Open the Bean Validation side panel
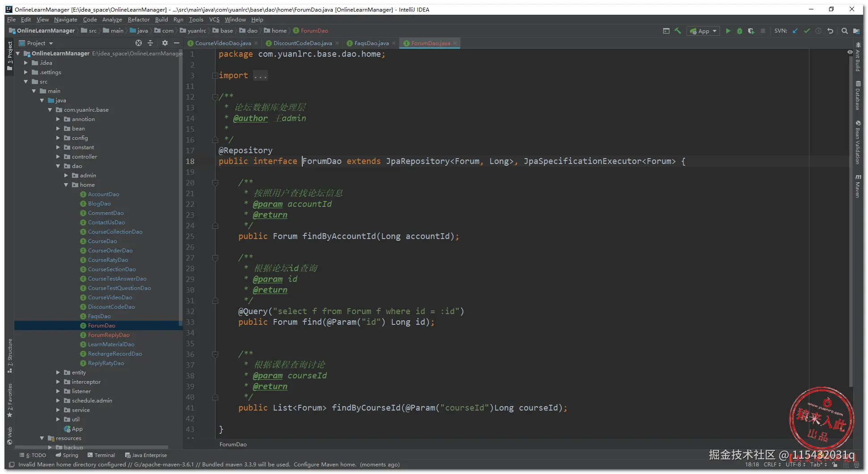 (x=858, y=143)
